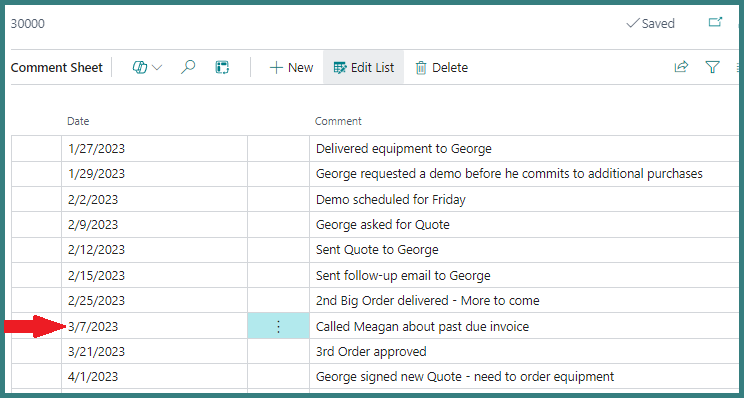Select the Comment column header
This screenshot has width=744, height=398.
click(338, 121)
